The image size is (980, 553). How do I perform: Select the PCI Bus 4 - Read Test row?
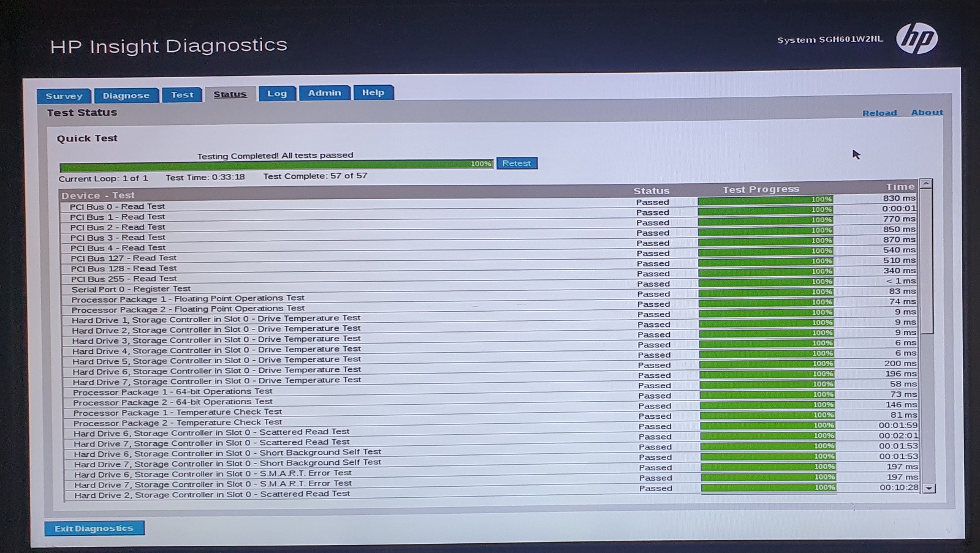coord(488,244)
